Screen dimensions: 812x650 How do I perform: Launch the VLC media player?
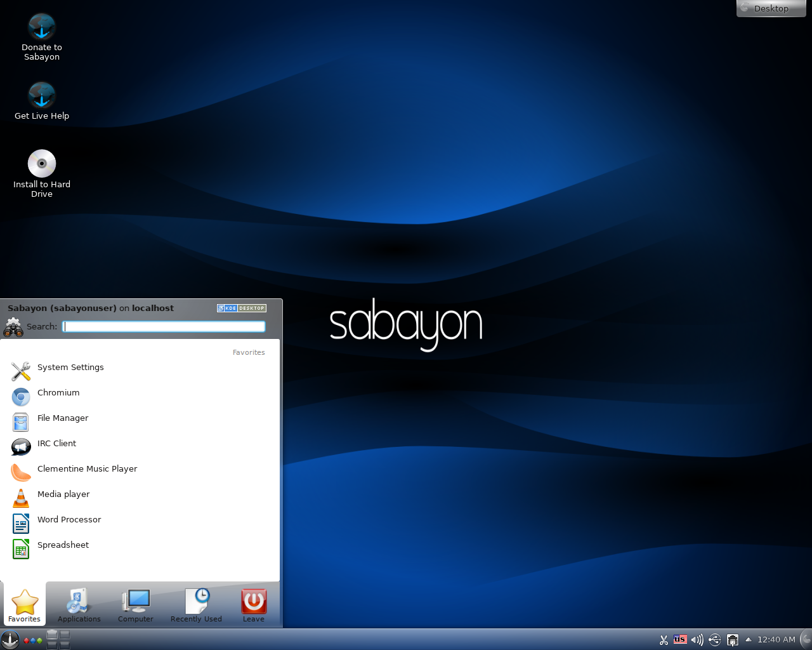63,494
